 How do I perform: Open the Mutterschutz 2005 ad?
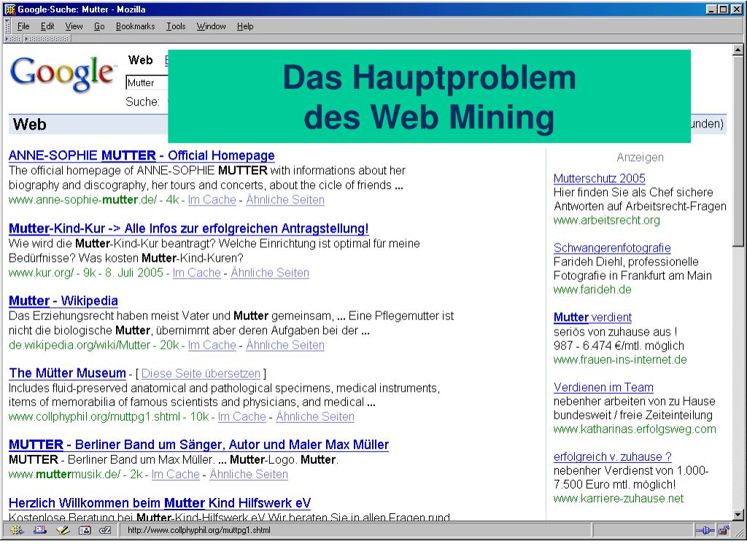pos(600,178)
